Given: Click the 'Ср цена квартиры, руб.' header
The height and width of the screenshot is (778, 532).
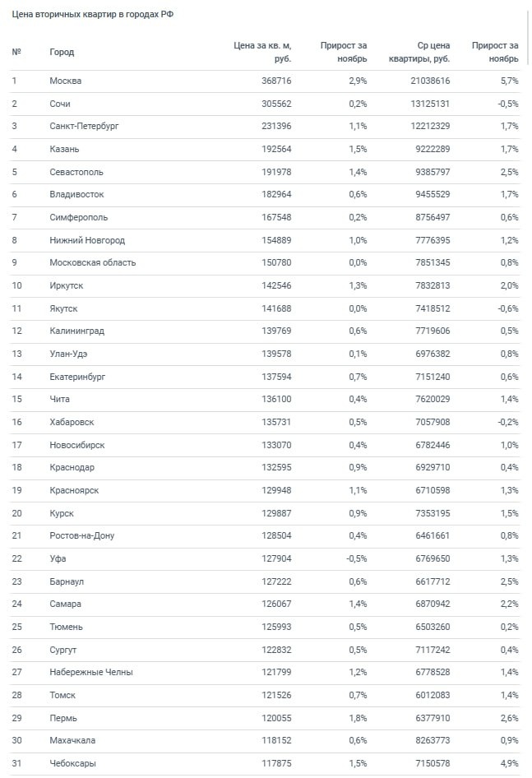Looking at the screenshot, I should point(421,52).
